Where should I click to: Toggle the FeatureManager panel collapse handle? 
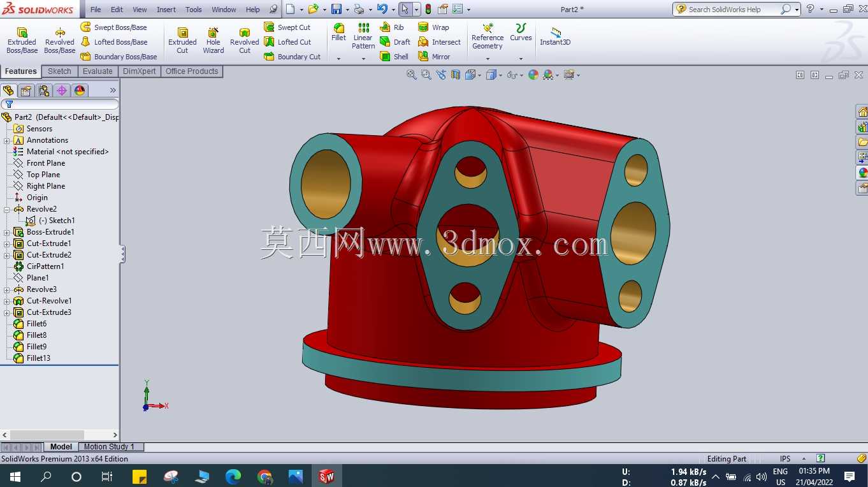(122, 254)
